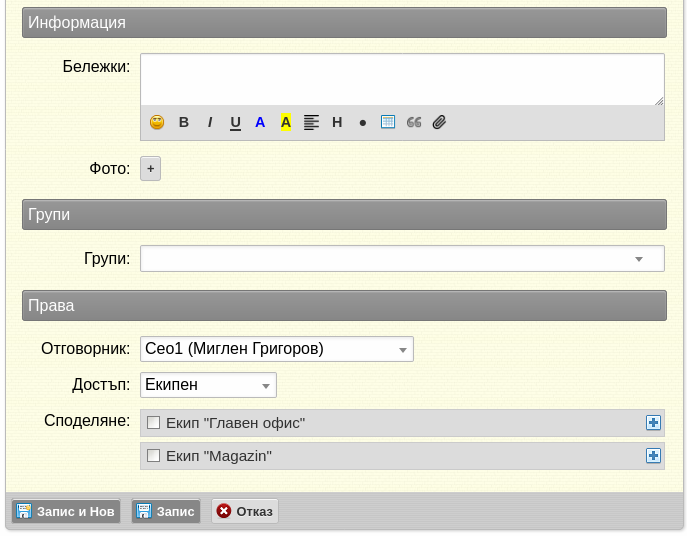Open the yellow highlight color tool
Screen dimensions: 687x536
tap(286, 122)
